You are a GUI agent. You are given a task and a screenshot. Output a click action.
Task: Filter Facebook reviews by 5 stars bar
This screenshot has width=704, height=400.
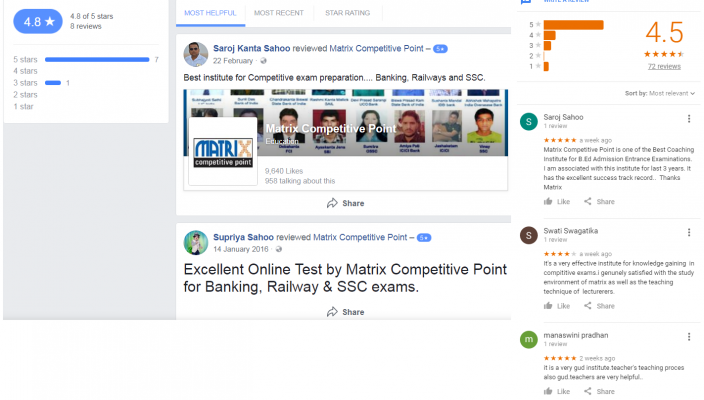(x=97, y=59)
